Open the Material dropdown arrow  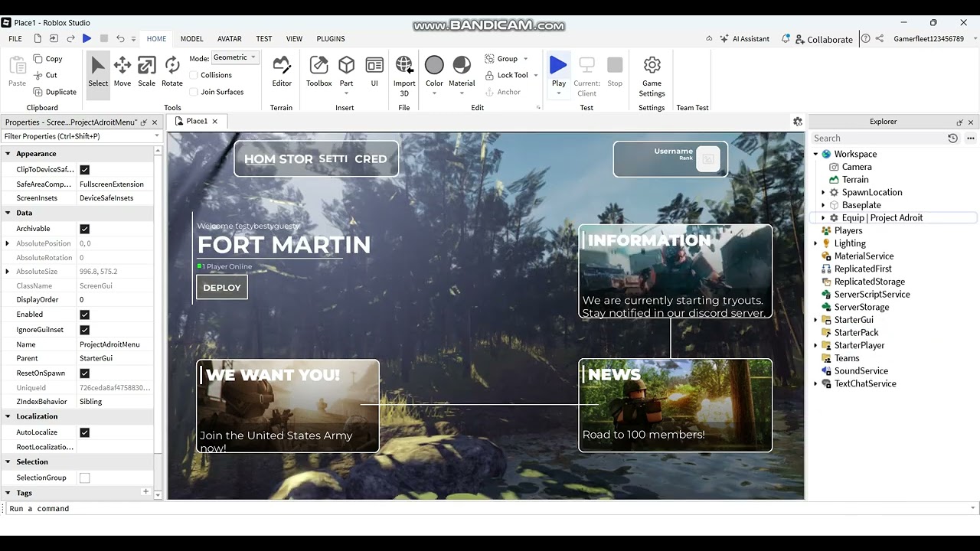coord(462,93)
